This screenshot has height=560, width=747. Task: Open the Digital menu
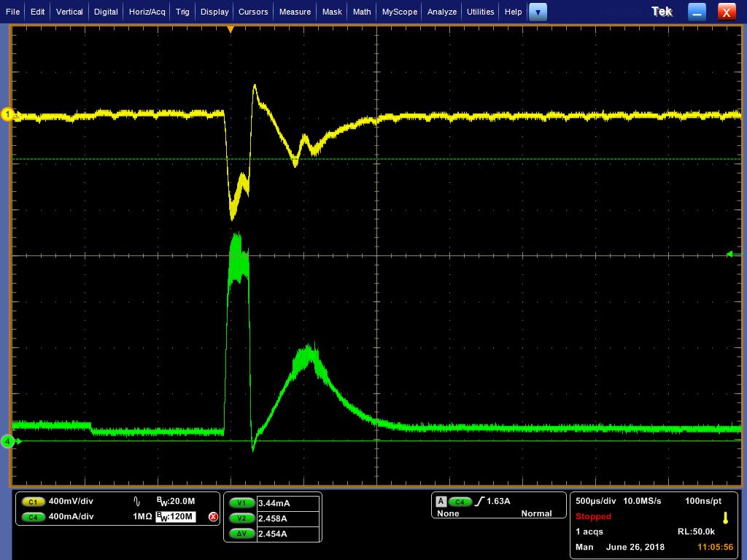106,12
